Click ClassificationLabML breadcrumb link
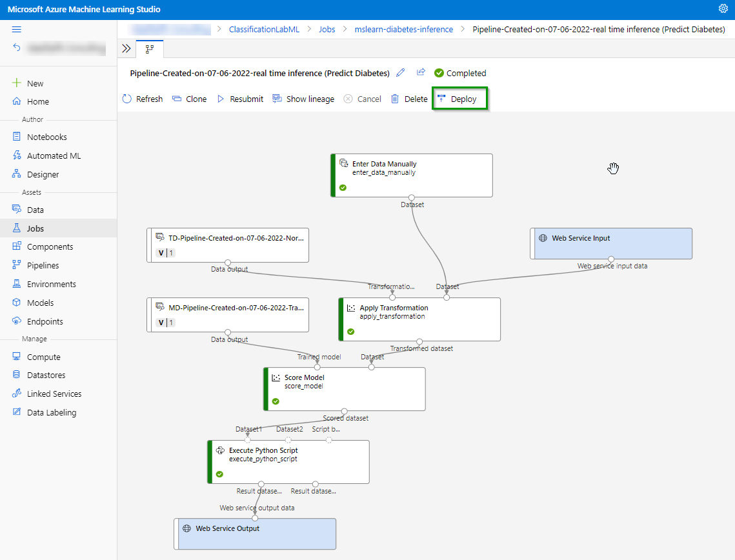Screen dimensions: 735x560 264,30
